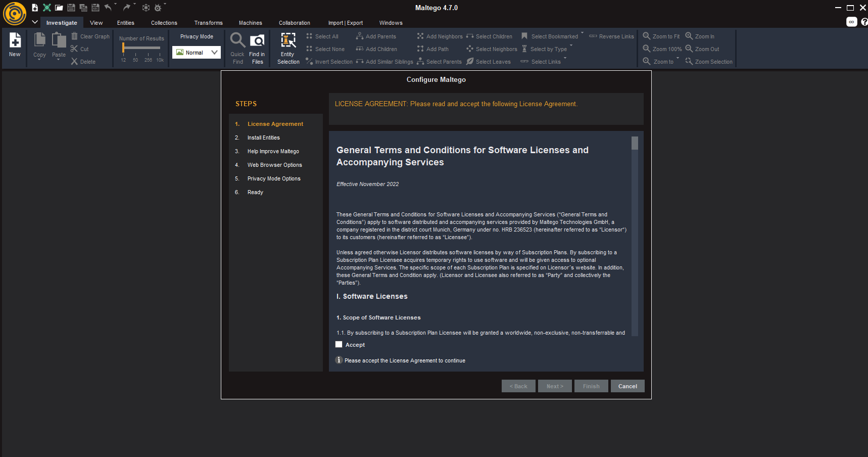
Task: Open the Privacy Mode Normal dropdown
Action: [x=197, y=53]
